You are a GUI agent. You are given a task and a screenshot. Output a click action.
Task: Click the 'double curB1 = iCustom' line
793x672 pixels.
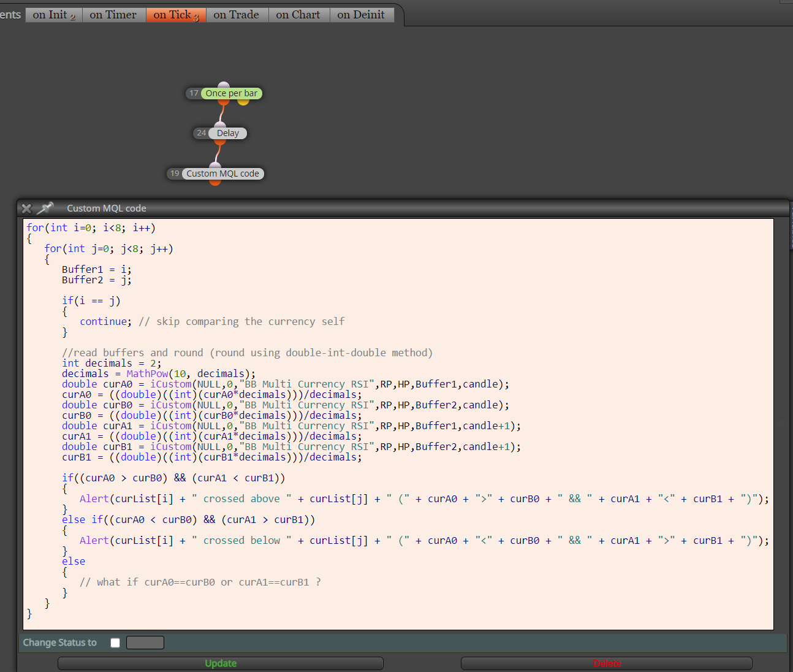[292, 446]
